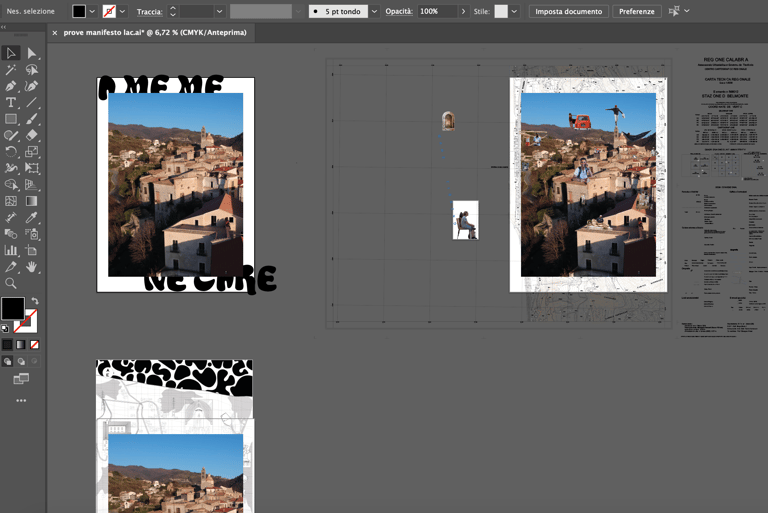Click Preferenze button
Screen dimensions: 768x513
coord(637,11)
